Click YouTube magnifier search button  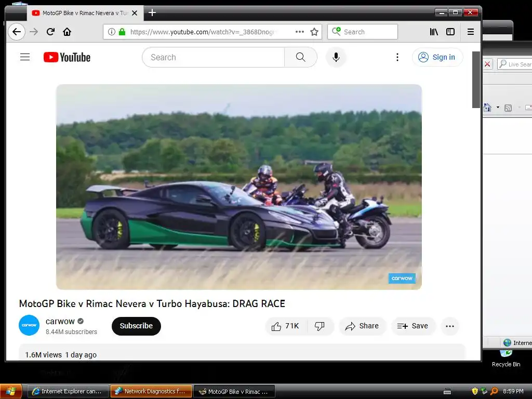pos(301,57)
